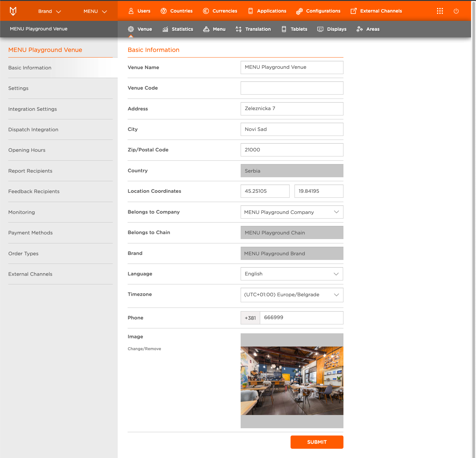Click the Venue gear icon
The height and width of the screenshot is (458, 476).
tap(131, 29)
